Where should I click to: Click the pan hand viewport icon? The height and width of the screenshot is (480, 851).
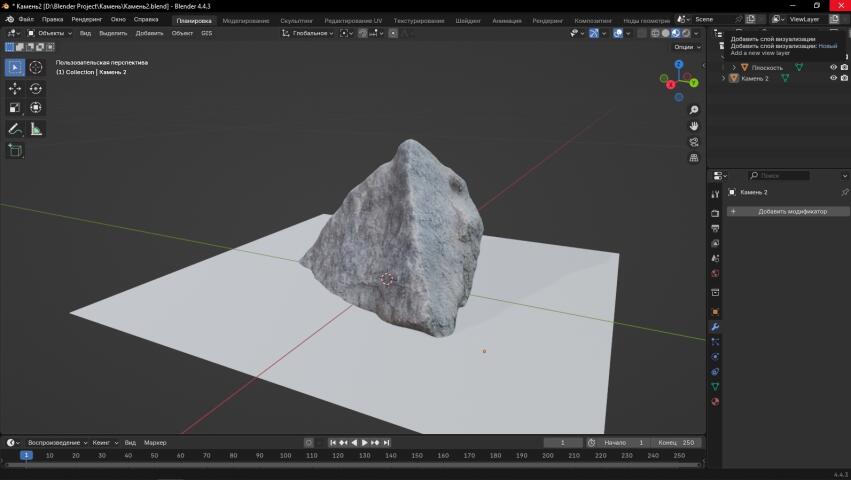tap(694, 126)
